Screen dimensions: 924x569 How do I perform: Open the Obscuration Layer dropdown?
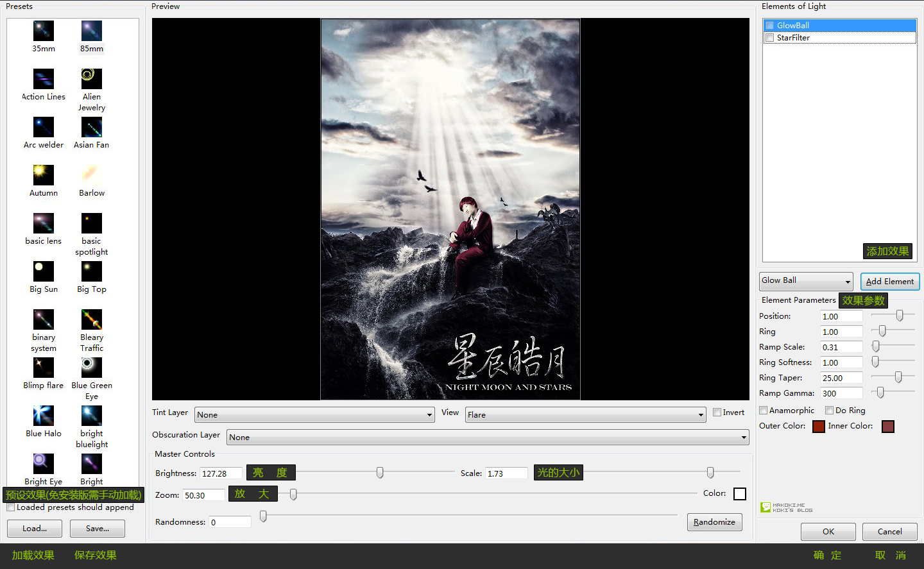point(488,437)
